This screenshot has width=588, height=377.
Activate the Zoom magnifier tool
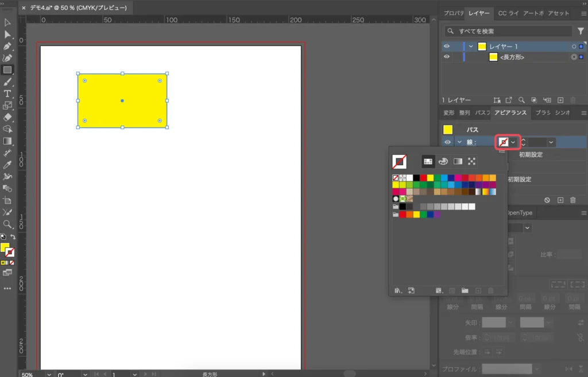click(7, 224)
